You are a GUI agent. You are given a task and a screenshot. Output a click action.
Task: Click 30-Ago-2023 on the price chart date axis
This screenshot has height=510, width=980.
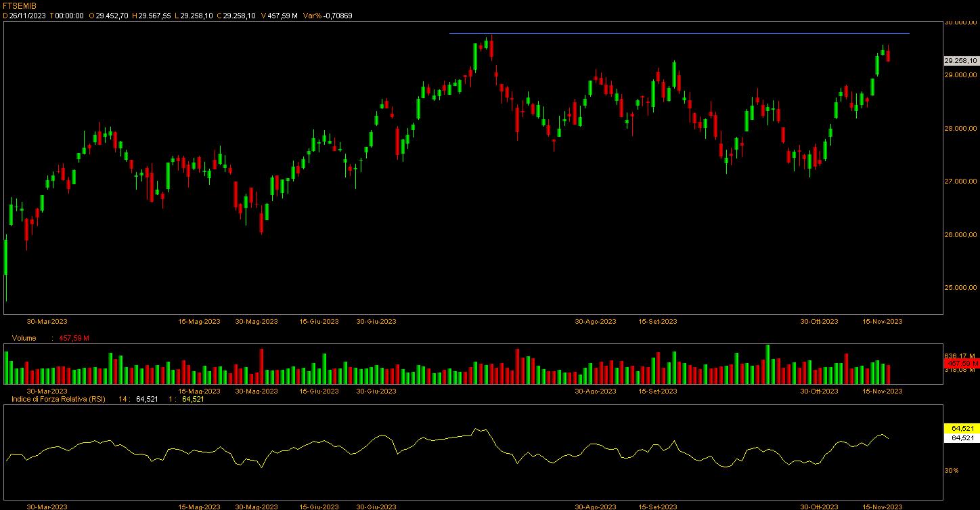pos(596,322)
